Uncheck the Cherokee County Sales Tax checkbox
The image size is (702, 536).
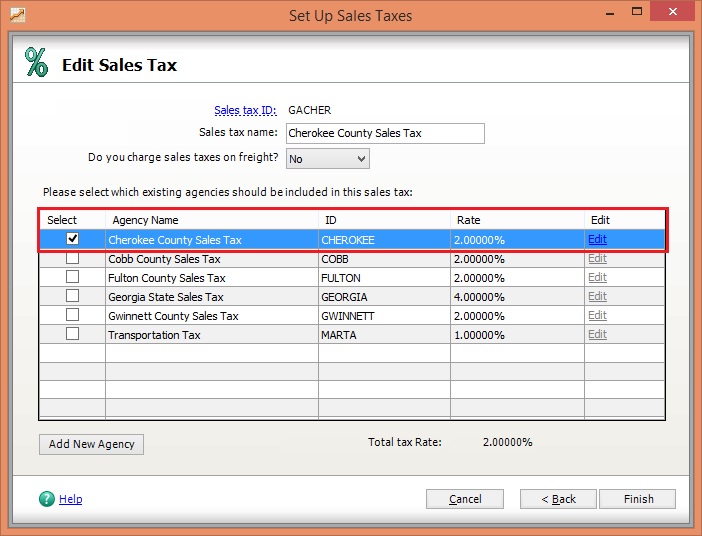[72, 239]
